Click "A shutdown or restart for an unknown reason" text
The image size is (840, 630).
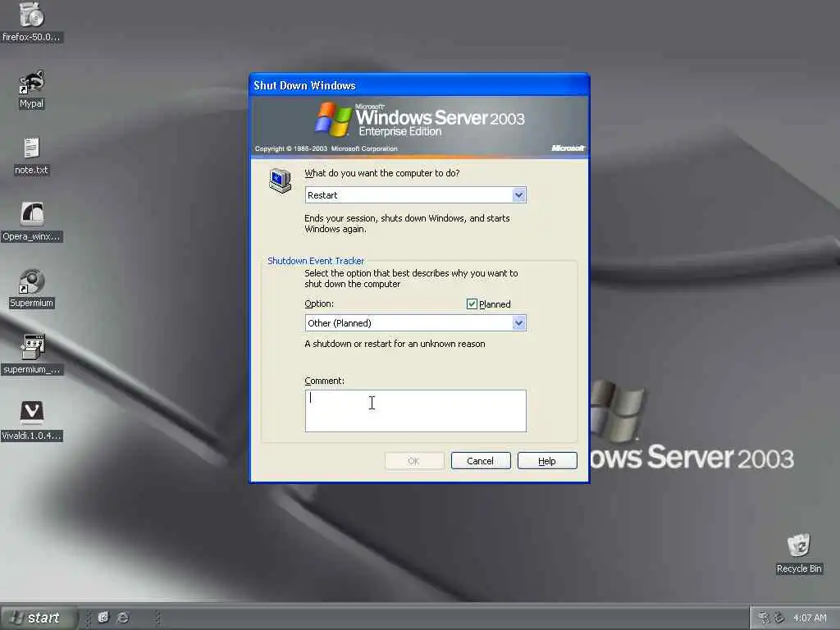[395, 344]
